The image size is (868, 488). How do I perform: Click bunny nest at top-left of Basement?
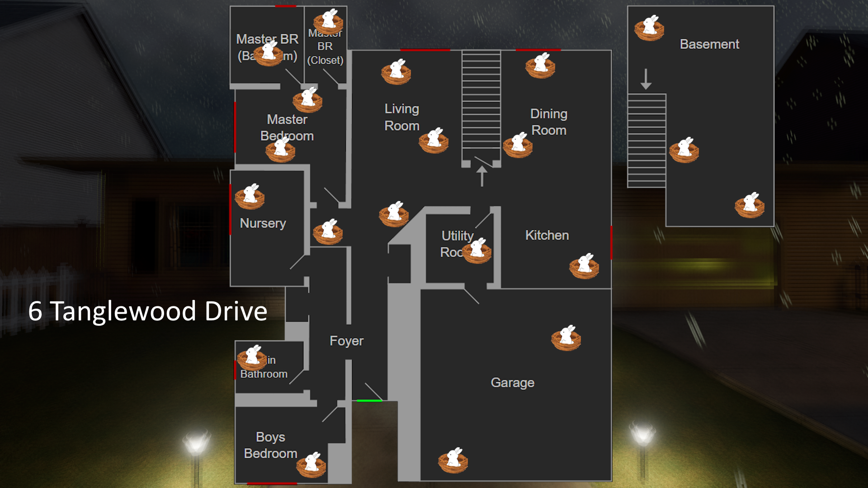(x=649, y=28)
